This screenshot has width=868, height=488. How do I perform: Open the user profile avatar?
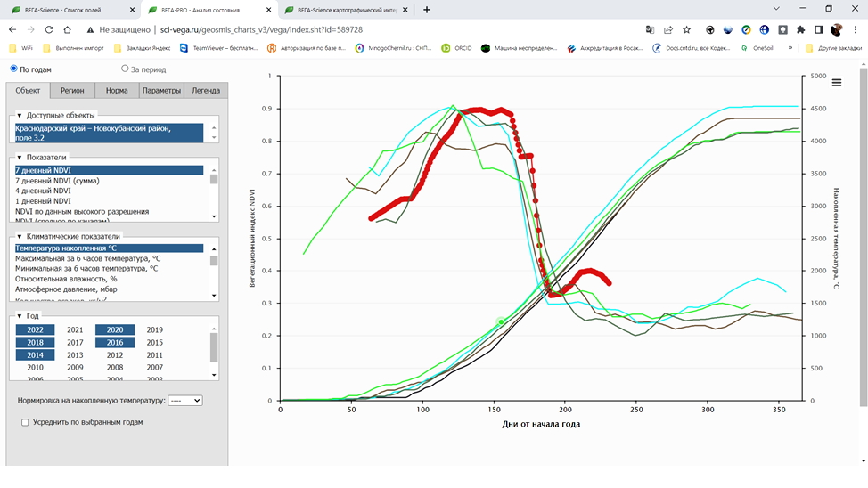click(837, 30)
